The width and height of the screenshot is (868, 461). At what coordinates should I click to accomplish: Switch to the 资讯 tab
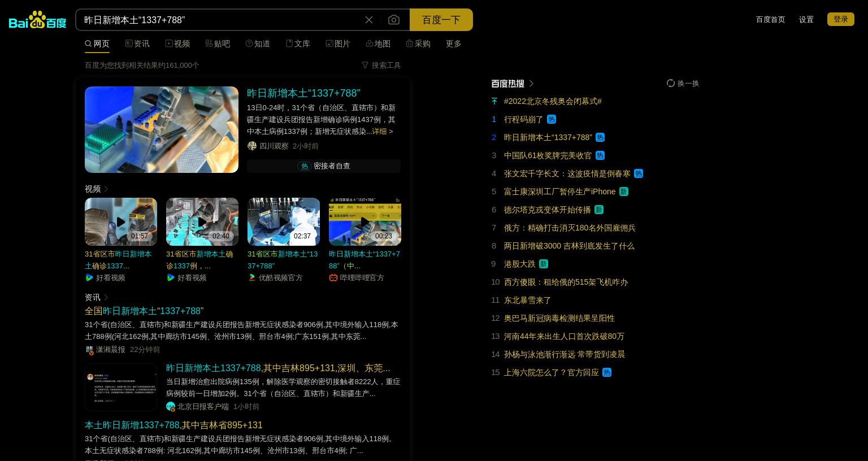pos(137,44)
